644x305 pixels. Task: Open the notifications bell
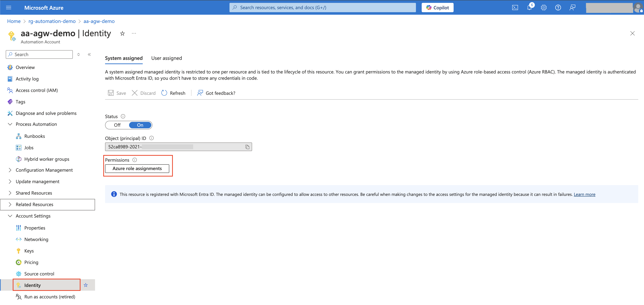pos(529,8)
